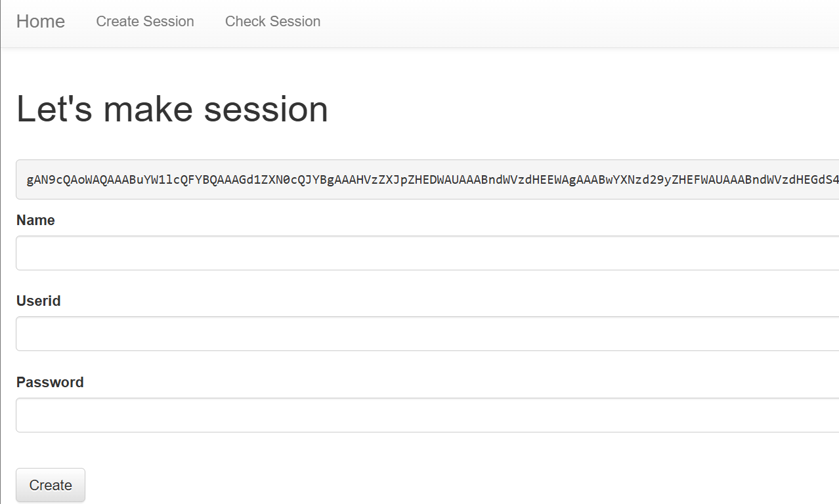Click the Create button
This screenshot has width=839, height=504.
51,485
